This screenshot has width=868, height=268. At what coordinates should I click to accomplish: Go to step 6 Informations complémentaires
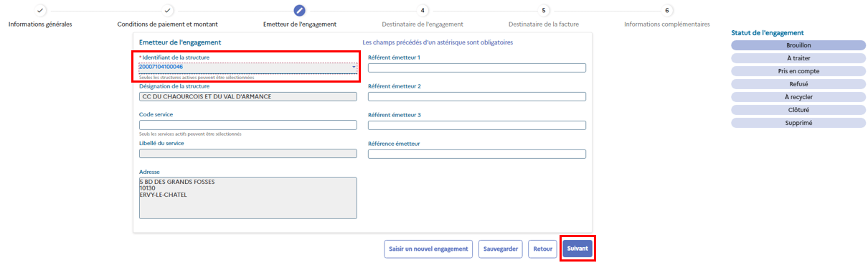click(667, 10)
